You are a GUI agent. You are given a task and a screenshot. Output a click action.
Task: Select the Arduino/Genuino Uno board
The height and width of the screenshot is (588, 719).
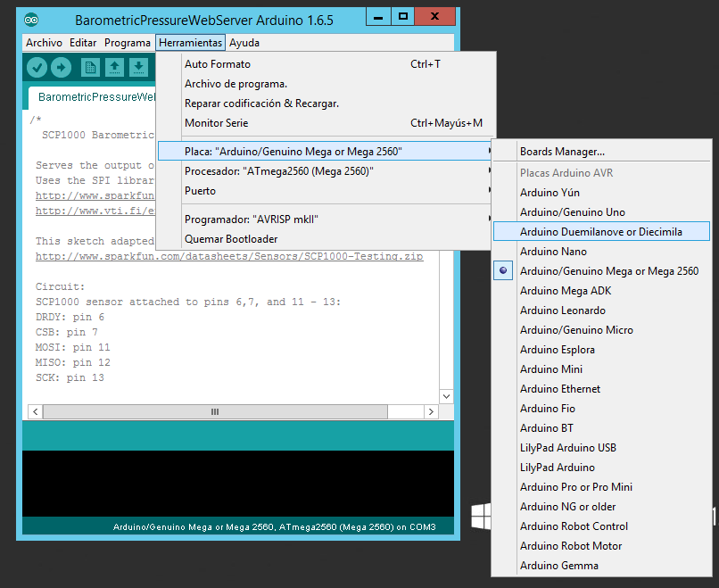(601, 212)
